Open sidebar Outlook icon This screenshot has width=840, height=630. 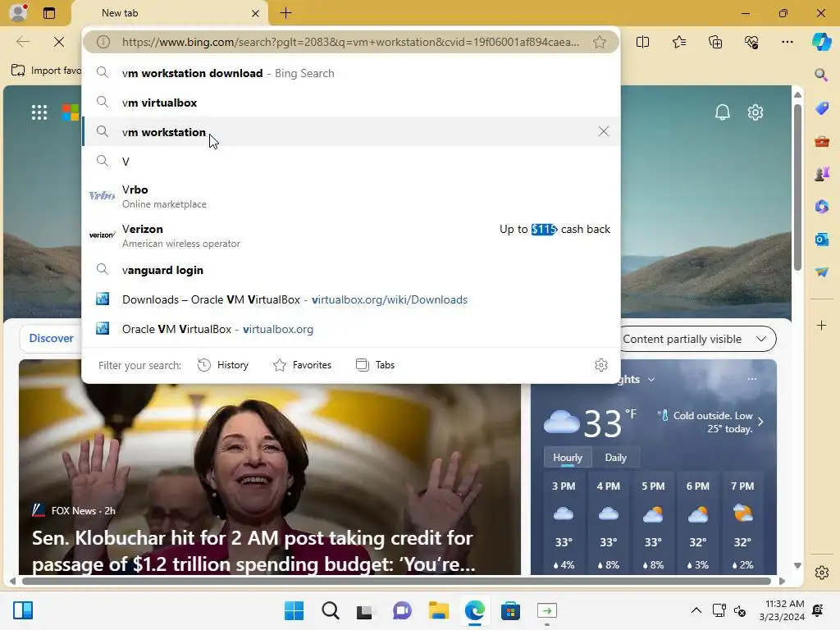click(821, 239)
